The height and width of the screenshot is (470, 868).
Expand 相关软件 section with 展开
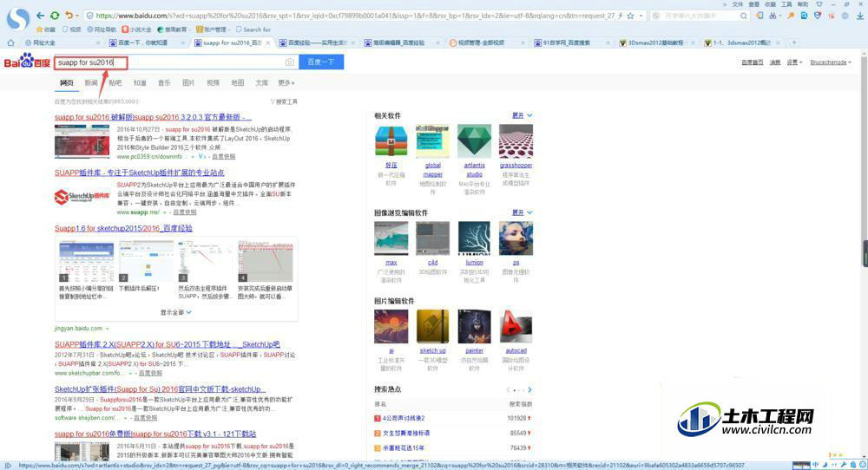point(522,115)
